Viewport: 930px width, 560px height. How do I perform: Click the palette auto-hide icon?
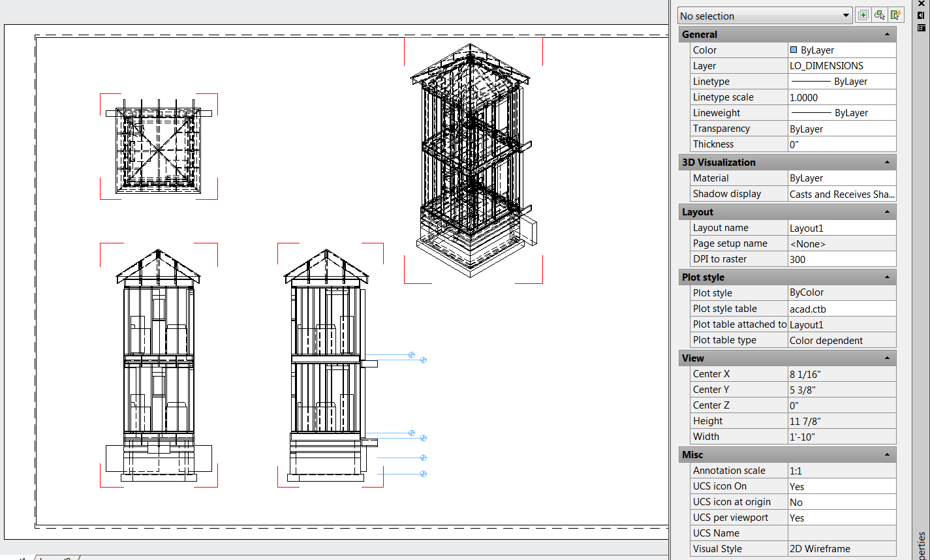921,15
